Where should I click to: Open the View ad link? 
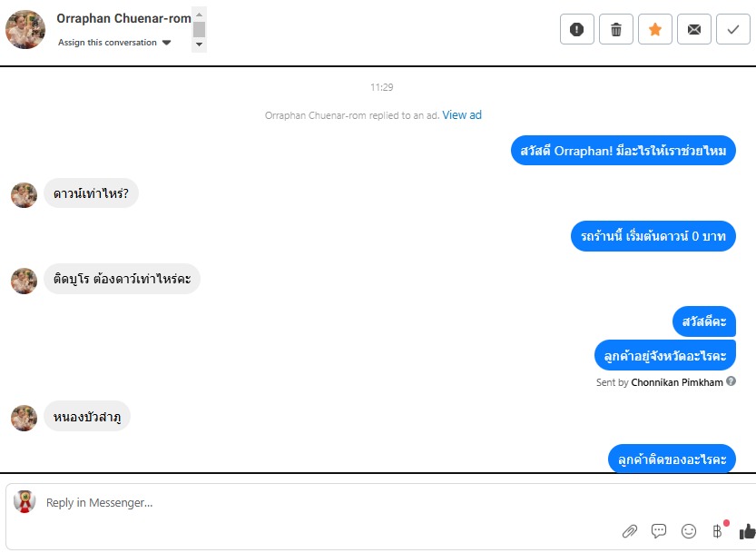462,114
